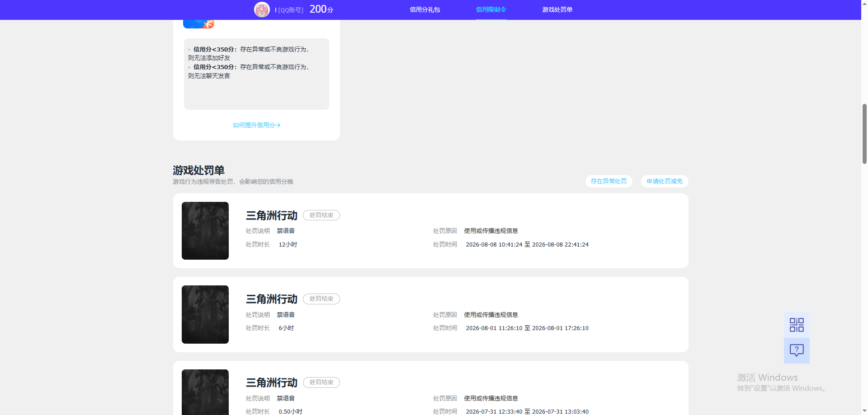Open the QR code floating icon

click(x=797, y=325)
